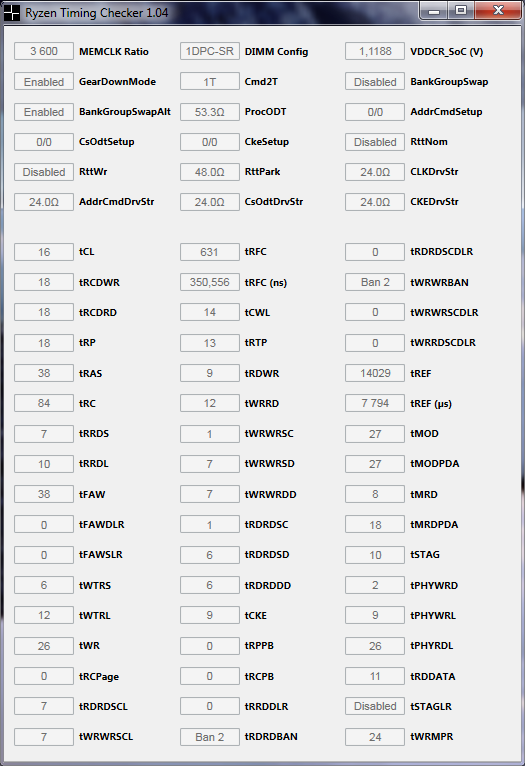Click the tRTP value 13
This screenshot has width=525, height=766.
(210, 343)
